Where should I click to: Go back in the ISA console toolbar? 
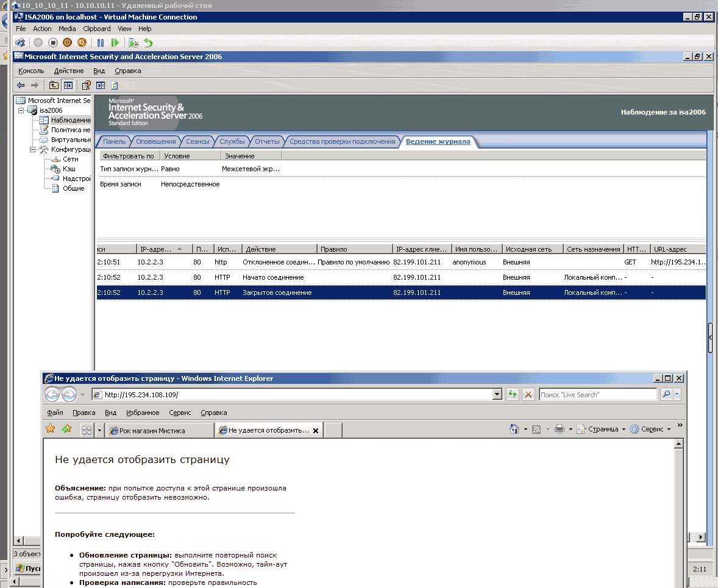click(x=21, y=85)
